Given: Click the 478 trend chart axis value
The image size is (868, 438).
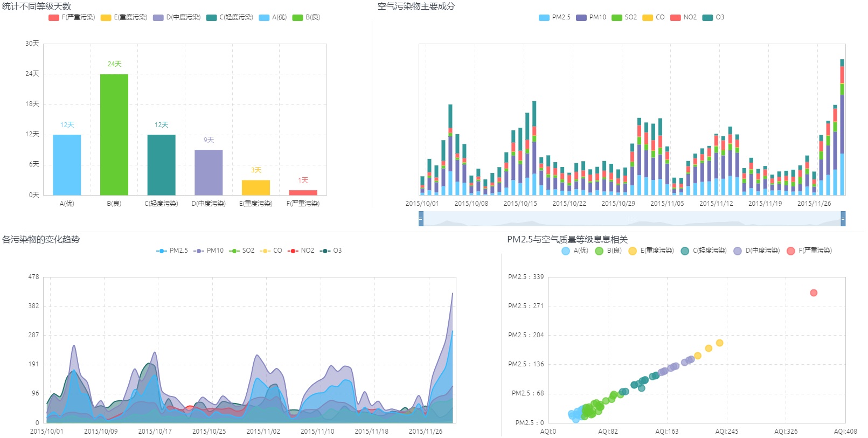Looking at the screenshot, I should click(x=34, y=277).
